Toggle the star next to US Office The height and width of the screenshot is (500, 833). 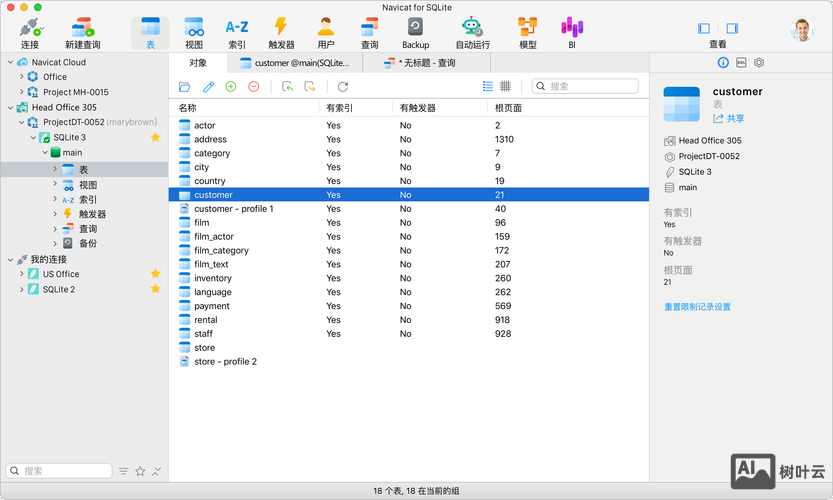coord(155,274)
